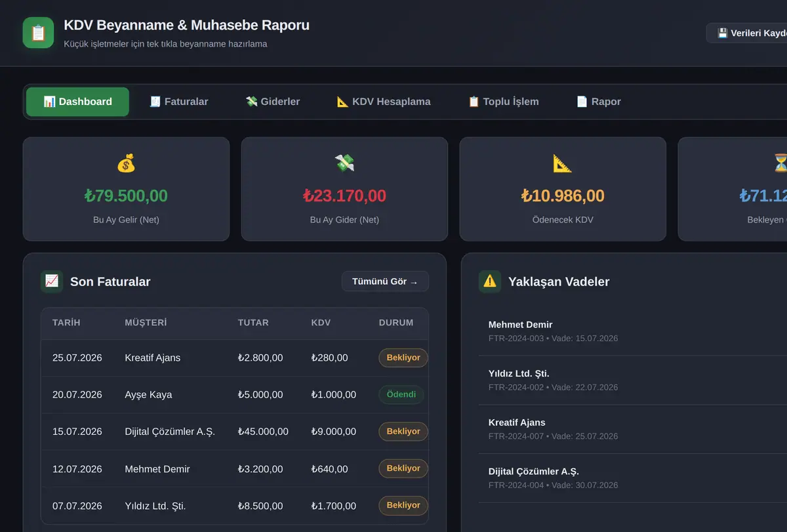
Task: Click the clipboard app logo icon
Action: pos(38,33)
